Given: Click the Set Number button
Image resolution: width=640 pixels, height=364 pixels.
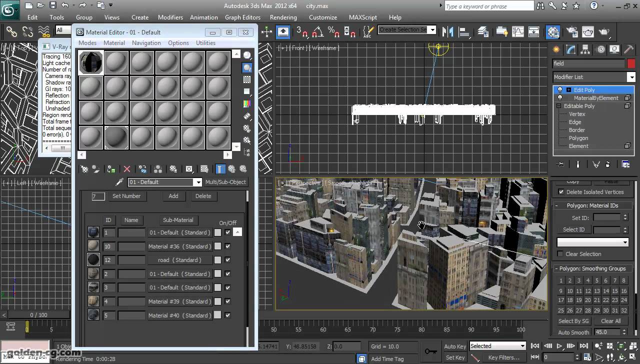Looking at the screenshot, I should [126, 196].
